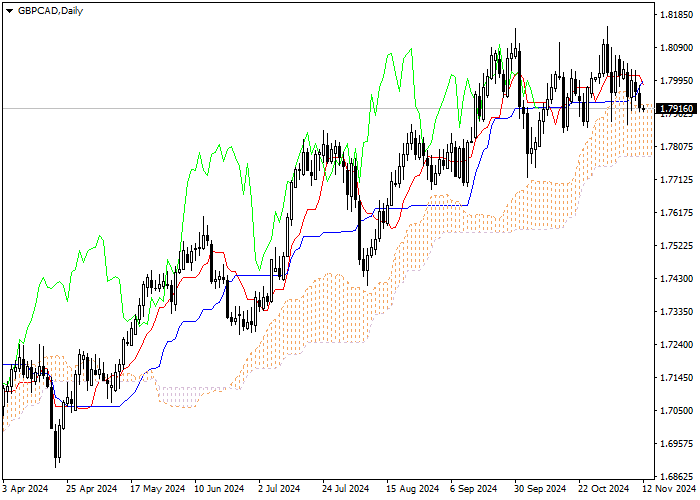Click the 1.79950 price scale label

[x=676, y=81]
